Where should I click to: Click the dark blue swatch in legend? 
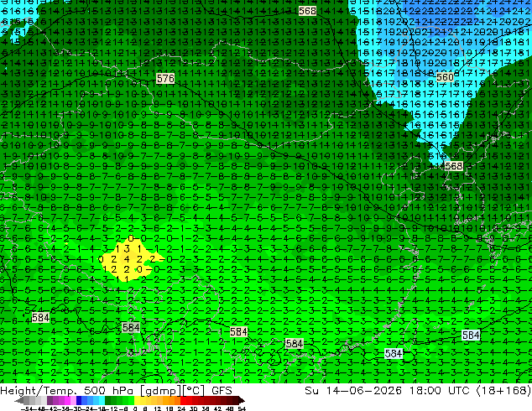pos(79,401)
